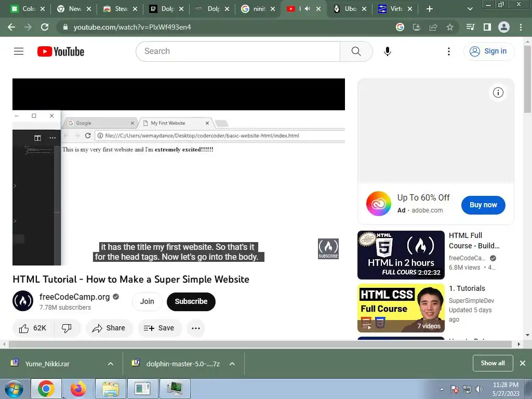Open Firefox from the taskbar
This screenshot has width=532, height=399.
(78, 389)
